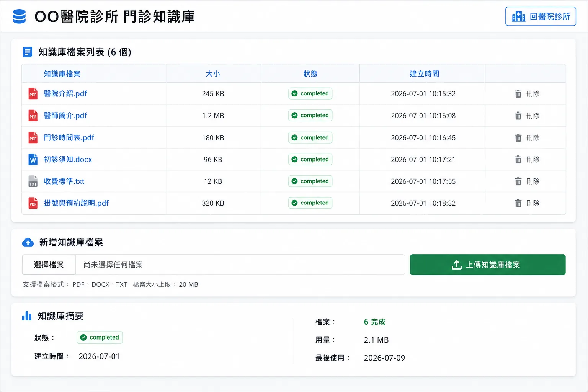The image size is (588, 392).
Task: Click the document list icon beside 知識庫檔案列表
Action: [x=28, y=52]
